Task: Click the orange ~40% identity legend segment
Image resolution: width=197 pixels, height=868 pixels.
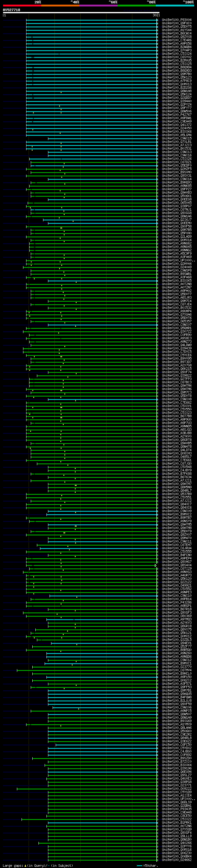Action: click(x=60, y=6)
